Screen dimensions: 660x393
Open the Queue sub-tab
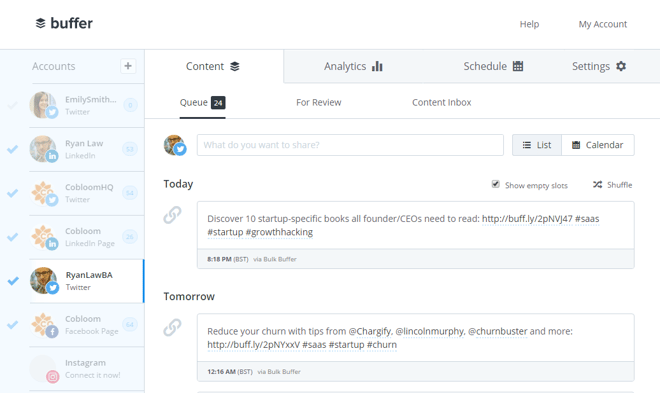pyautogui.click(x=202, y=103)
